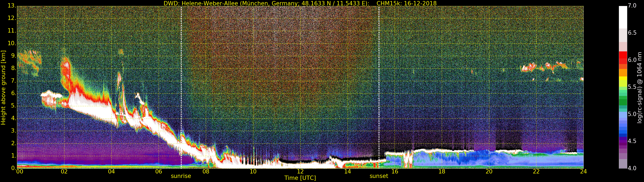Click the colorbar value '6.0'

(632, 60)
